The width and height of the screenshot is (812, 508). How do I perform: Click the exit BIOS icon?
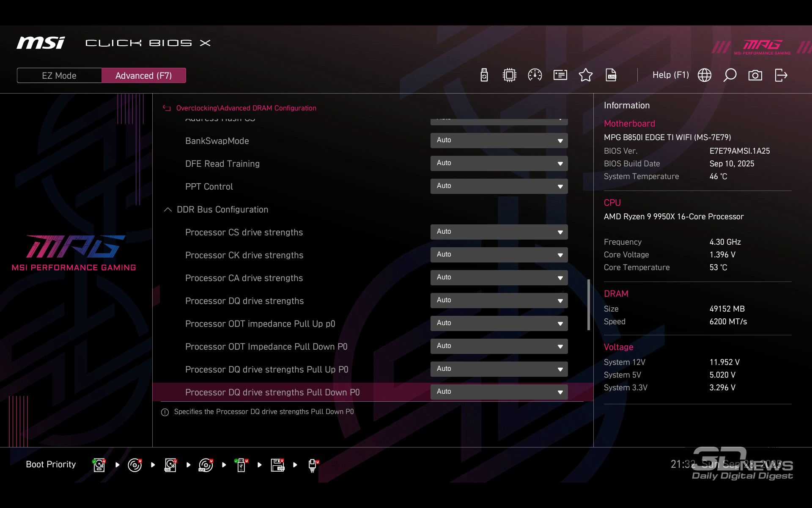pyautogui.click(x=781, y=75)
